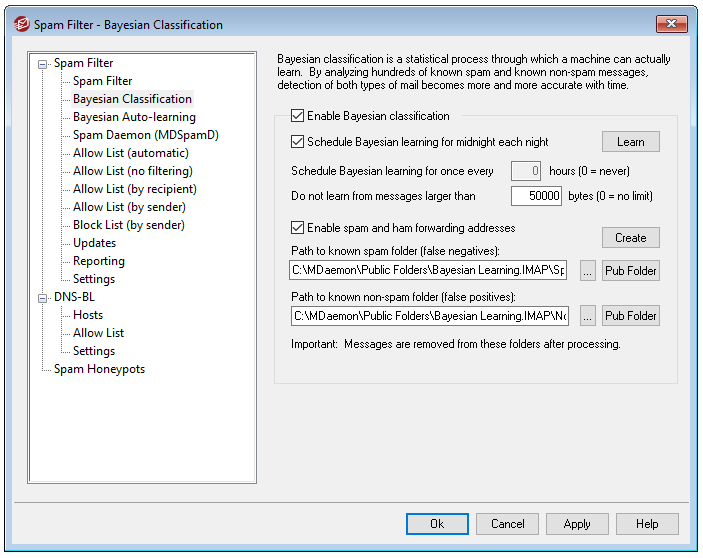This screenshot has width=703, height=558.
Task: Select Hosts under DNS-BL
Action: pyautogui.click(x=88, y=315)
